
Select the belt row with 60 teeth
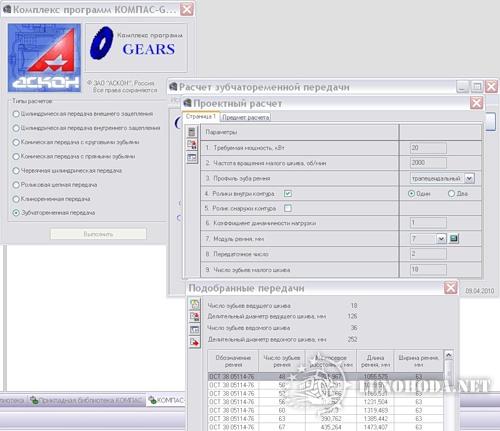pos(326,410)
